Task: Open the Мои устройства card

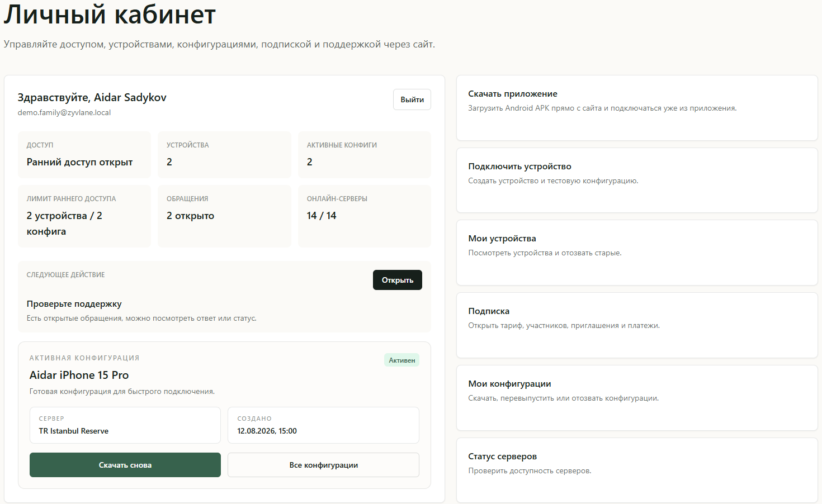Action: point(637,253)
